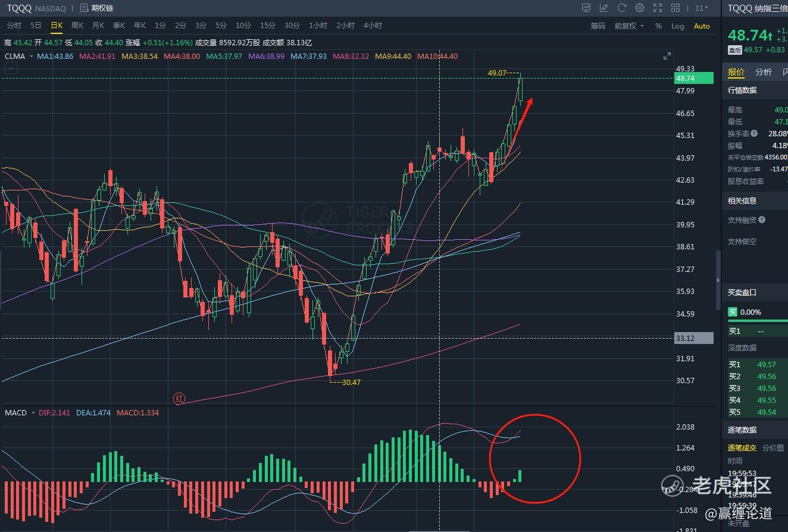Select the 逐笔成交 tick trades tab
This screenshot has height=532, width=788.
742,447
